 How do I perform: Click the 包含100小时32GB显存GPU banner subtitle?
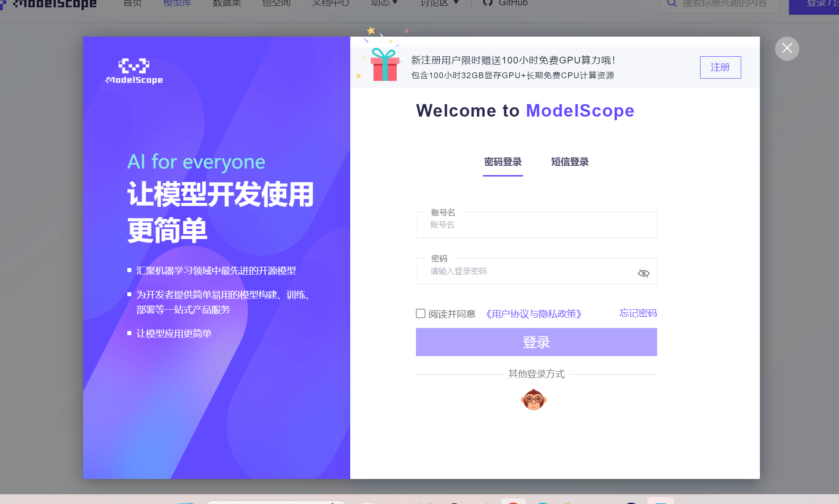tap(512, 76)
